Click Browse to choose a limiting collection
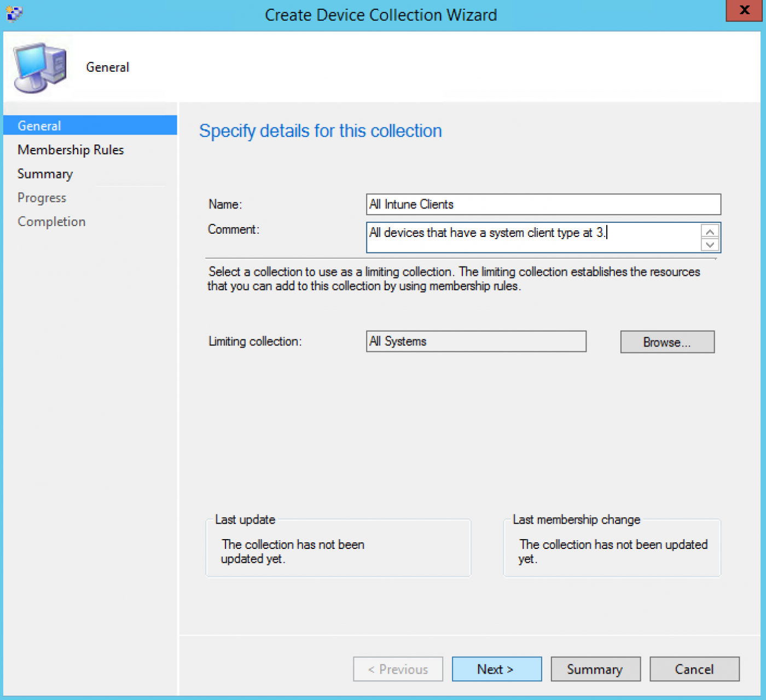Viewport: 766px width, 700px height. pos(666,342)
